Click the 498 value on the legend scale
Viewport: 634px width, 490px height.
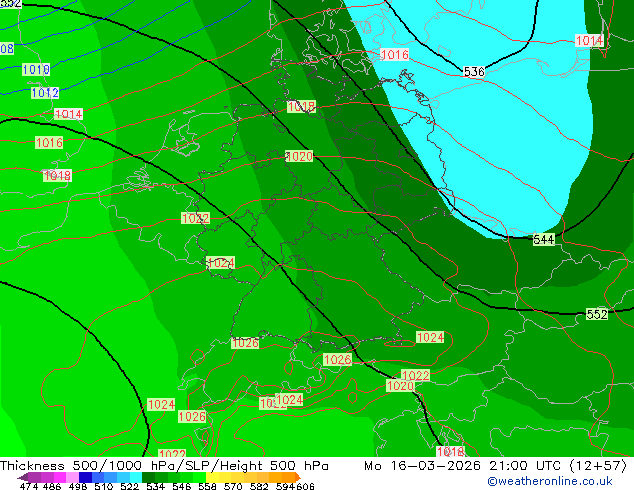[78, 486]
